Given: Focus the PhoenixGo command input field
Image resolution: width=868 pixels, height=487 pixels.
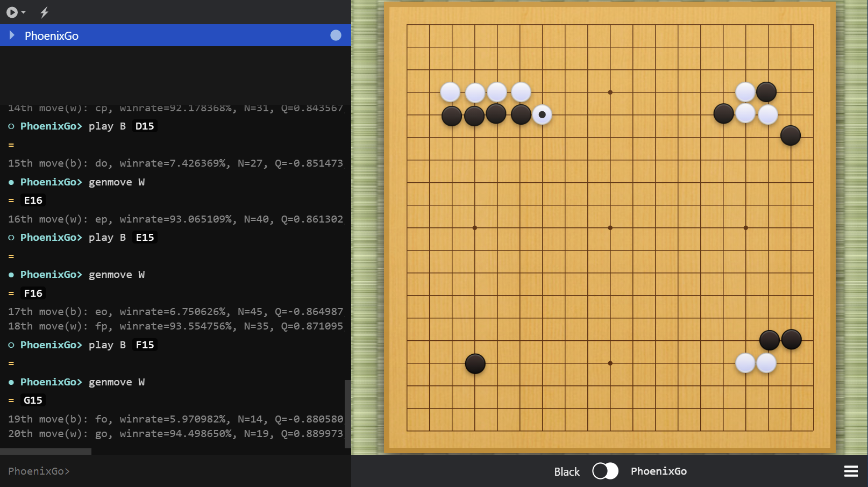Looking at the screenshot, I should pyautogui.click(x=175, y=471).
